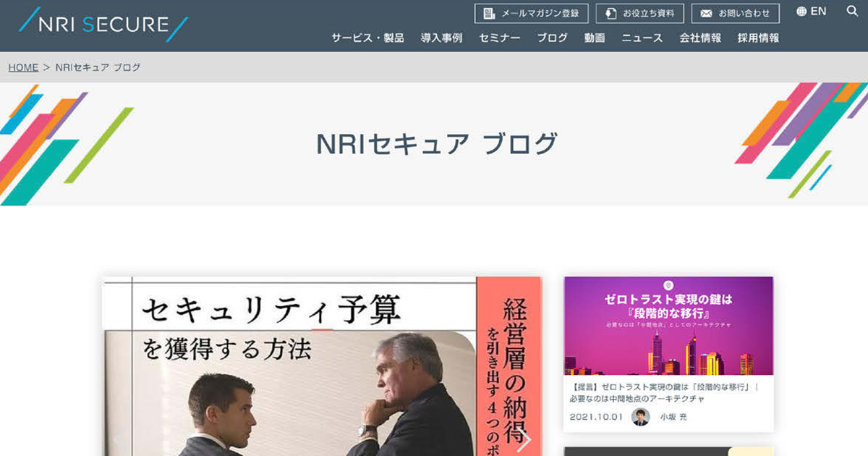This screenshot has width=868, height=456.
Task: Open the サービス・製品 menu
Action: [x=367, y=38]
